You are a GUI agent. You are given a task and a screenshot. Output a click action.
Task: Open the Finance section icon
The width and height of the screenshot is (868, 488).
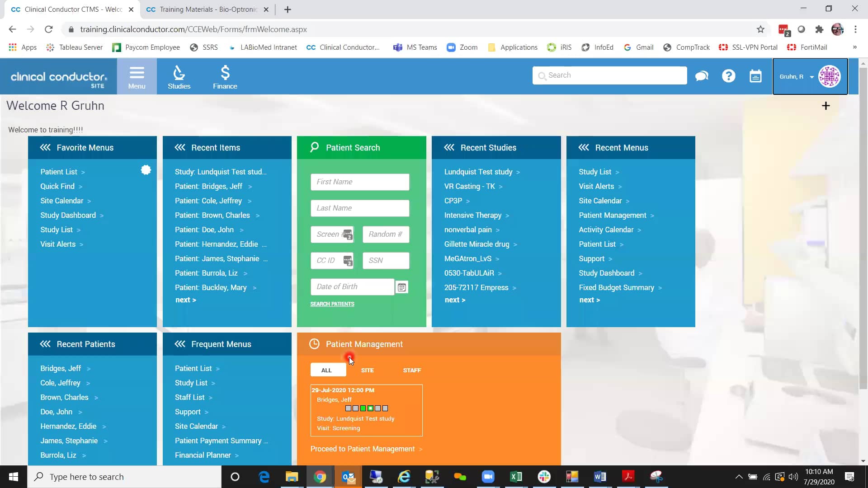[x=225, y=76]
